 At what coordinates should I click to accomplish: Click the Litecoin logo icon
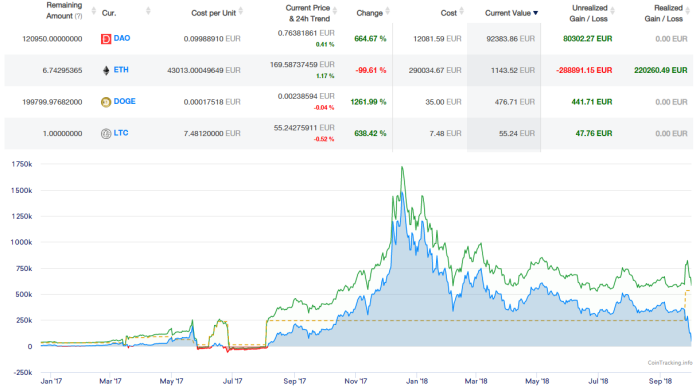click(106, 133)
